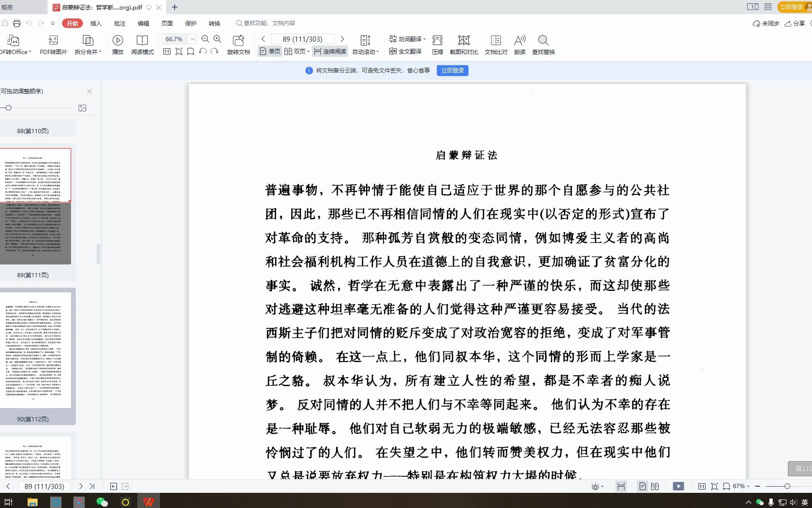Switch to the 编辑 tab
This screenshot has height=508, width=812.
(143, 23)
